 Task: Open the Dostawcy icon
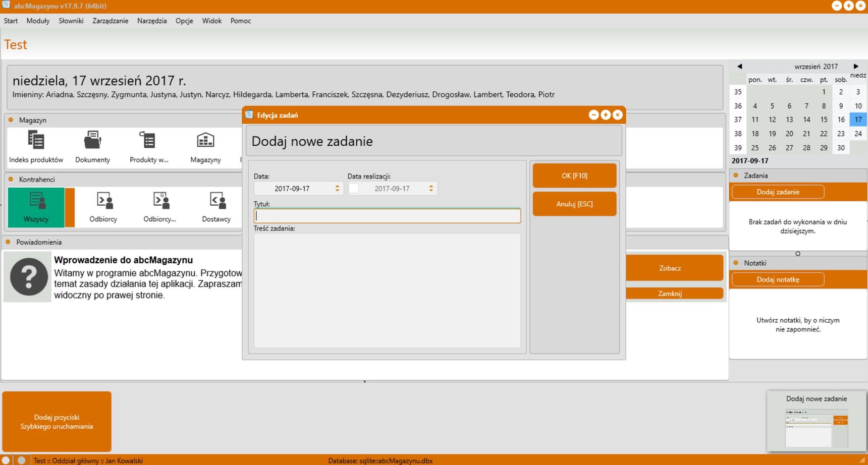click(x=216, y=207)
